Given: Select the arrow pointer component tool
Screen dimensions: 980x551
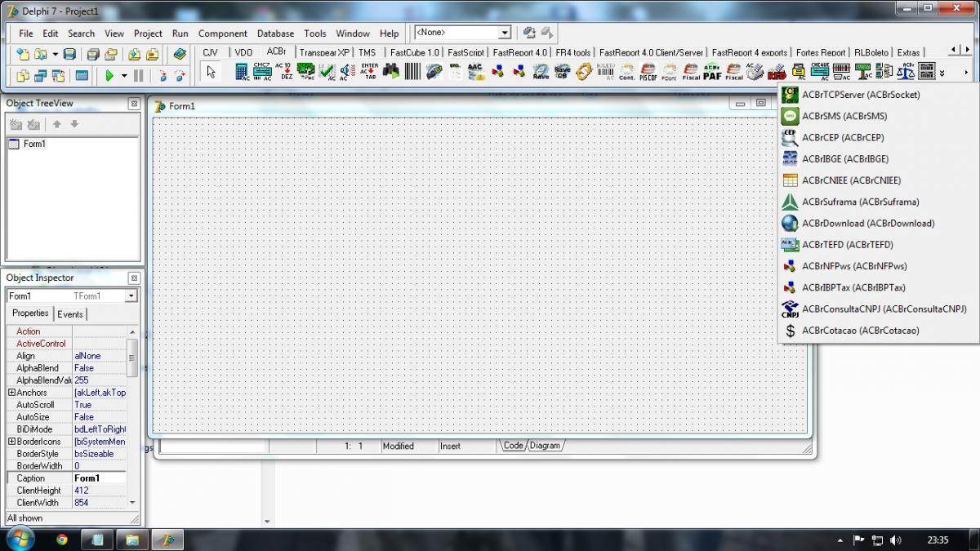Looking at the screenshot, I should pyautogui.click(x=211, y=72).
